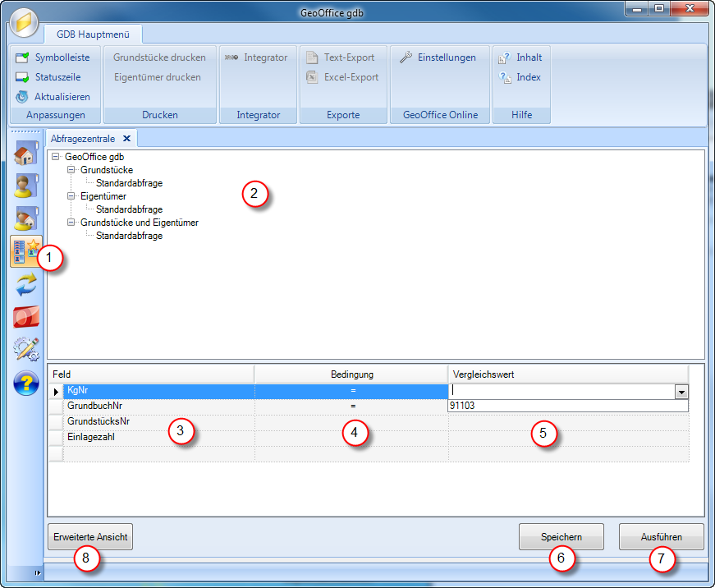Click the blue-yellow sync arrows sidebar icon
715x588 pixels.
pyautogui.click(x=26, y=283)
